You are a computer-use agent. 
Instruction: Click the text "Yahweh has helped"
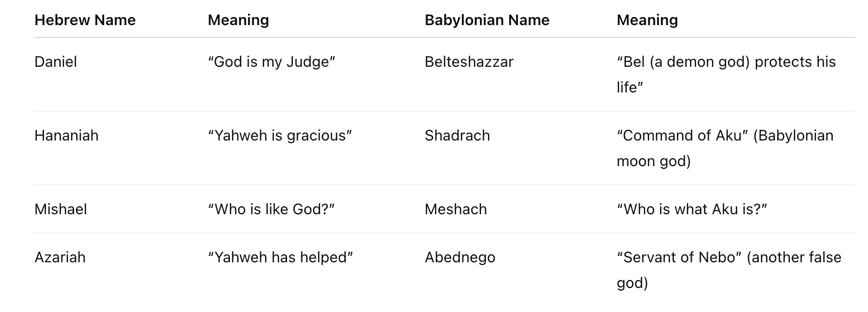[281, 258]
